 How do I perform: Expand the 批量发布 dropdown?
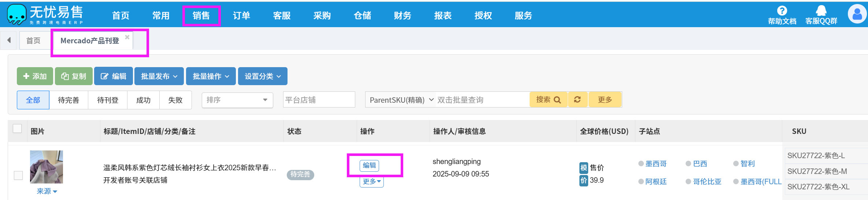coord(159,76)
